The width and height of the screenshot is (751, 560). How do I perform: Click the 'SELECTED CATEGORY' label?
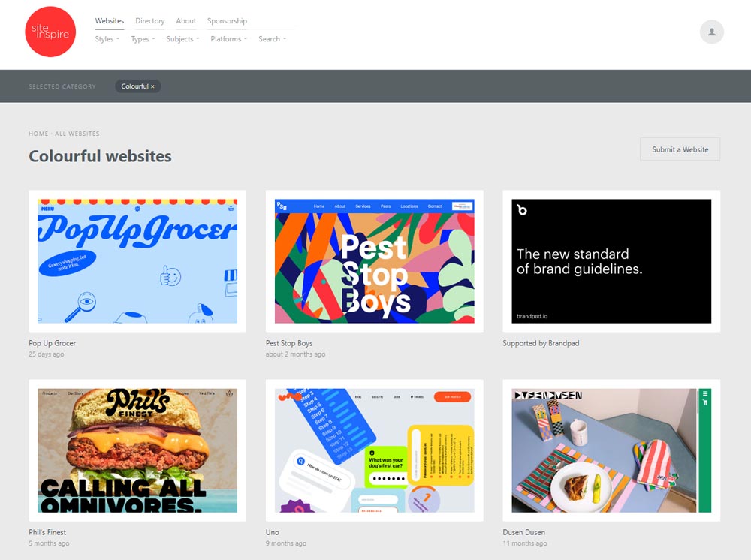[x=62, y=86]
